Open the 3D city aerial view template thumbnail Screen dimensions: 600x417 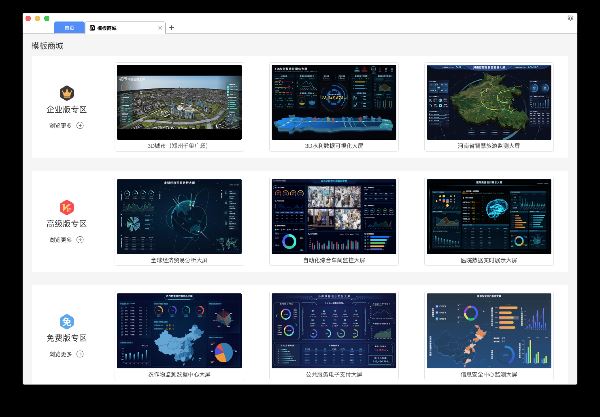(x=179, y=102)
